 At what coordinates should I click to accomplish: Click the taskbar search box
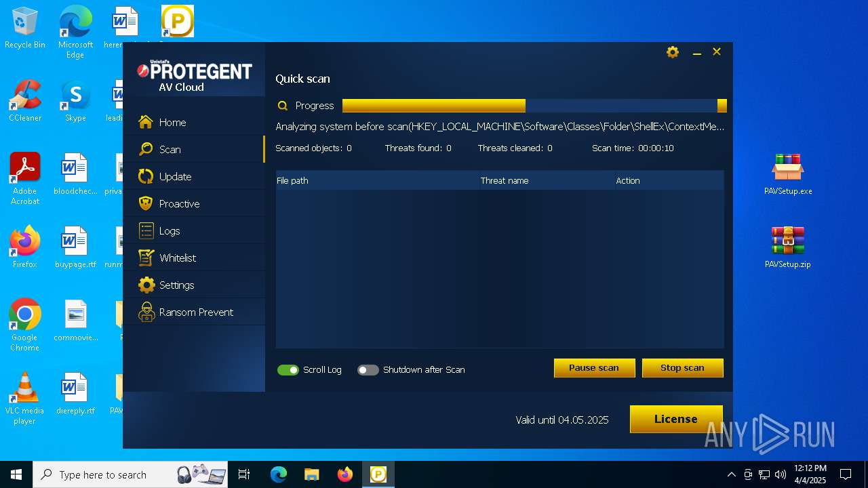click(132, 474)
